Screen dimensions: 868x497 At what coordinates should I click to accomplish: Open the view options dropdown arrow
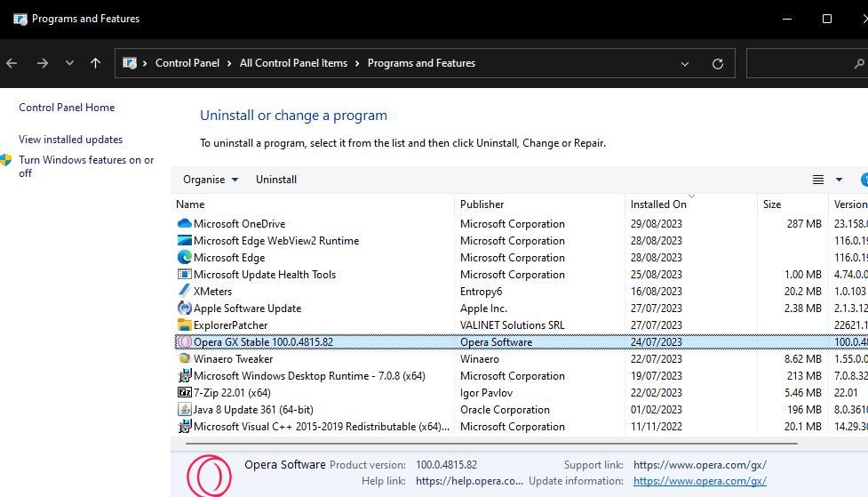point(839,180)
